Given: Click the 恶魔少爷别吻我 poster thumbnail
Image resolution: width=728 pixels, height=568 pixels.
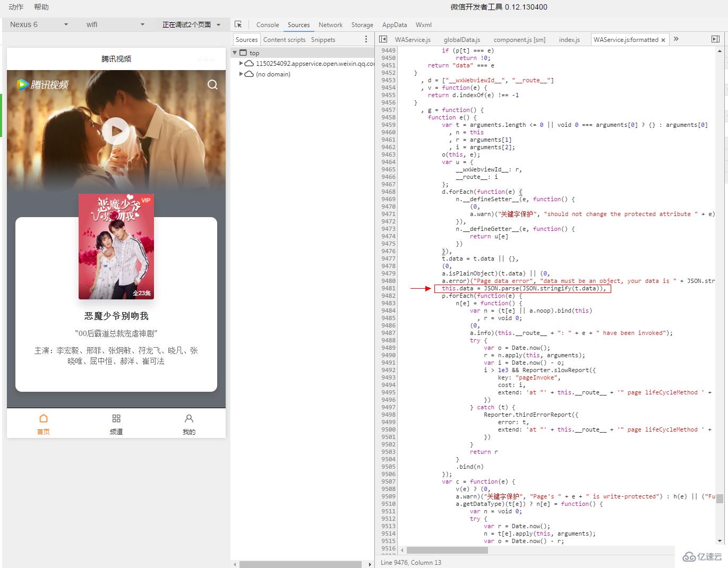Looking at the screenshot, I should [x=116, y=246].
